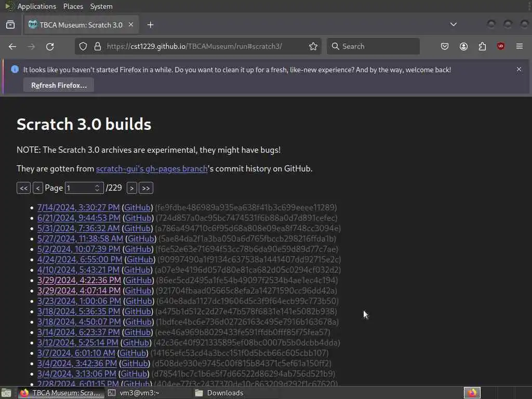The image size is (532, 399).
Task: Open GitHub link for 3/23/2024 build
Action: click(138, 301)
